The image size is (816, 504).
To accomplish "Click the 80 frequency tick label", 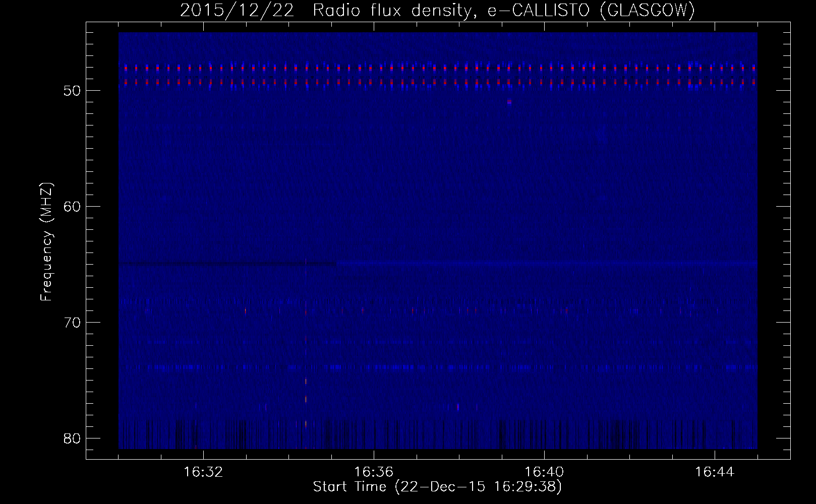I will (73, 439).
